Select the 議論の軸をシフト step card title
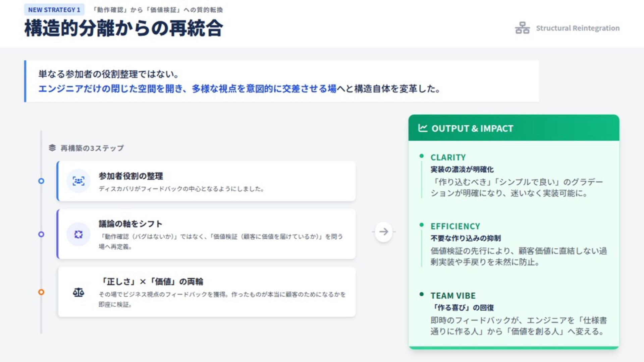Screen dimensions: 644x362 (x=130, y=224)
